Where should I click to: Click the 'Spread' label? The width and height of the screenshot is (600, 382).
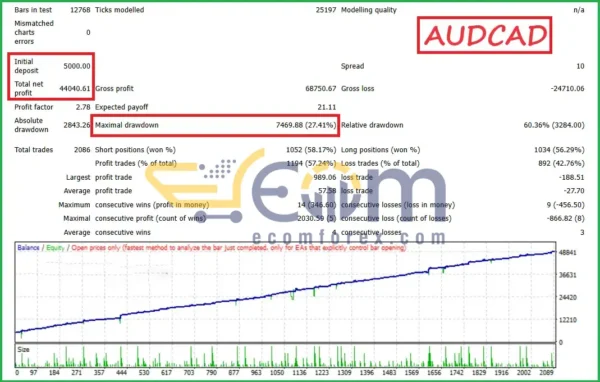point(352,66)
